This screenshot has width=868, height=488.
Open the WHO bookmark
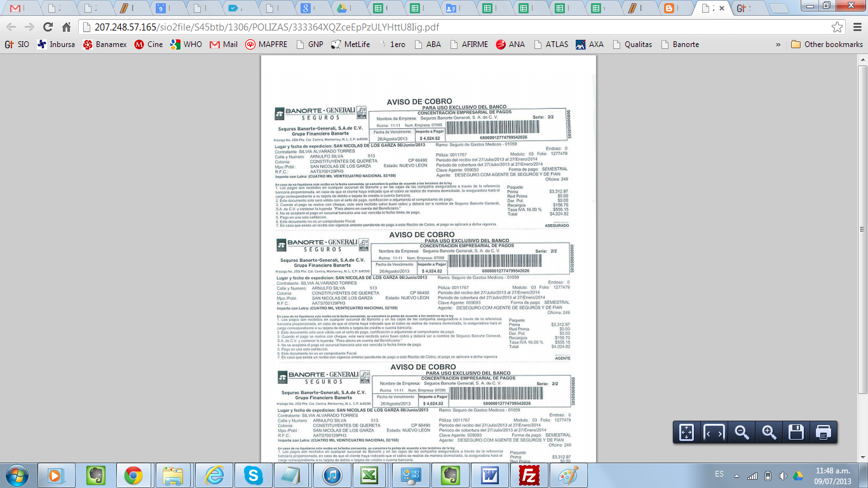tap(186, 44)
